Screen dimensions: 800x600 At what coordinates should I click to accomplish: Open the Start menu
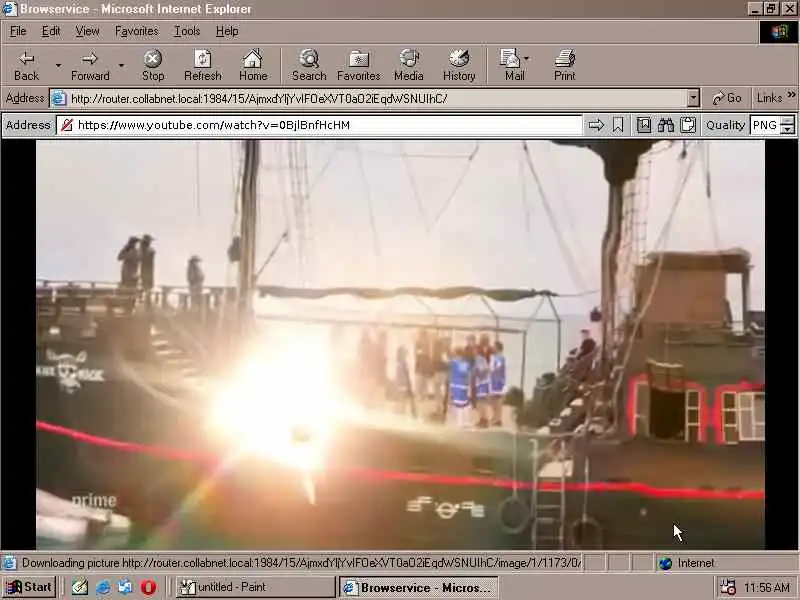(x=29, y=587)
